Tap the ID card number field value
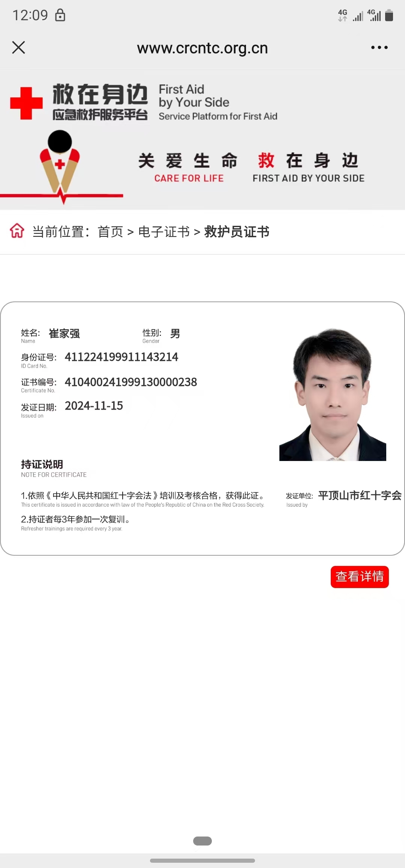Image resolution: width=405 pixels, height=868 pixels. point(121,357)
